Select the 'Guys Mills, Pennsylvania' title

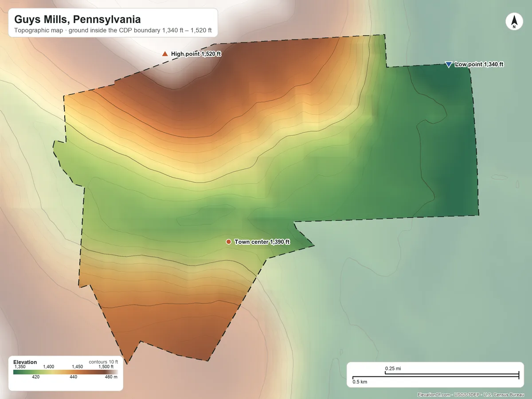78,20
